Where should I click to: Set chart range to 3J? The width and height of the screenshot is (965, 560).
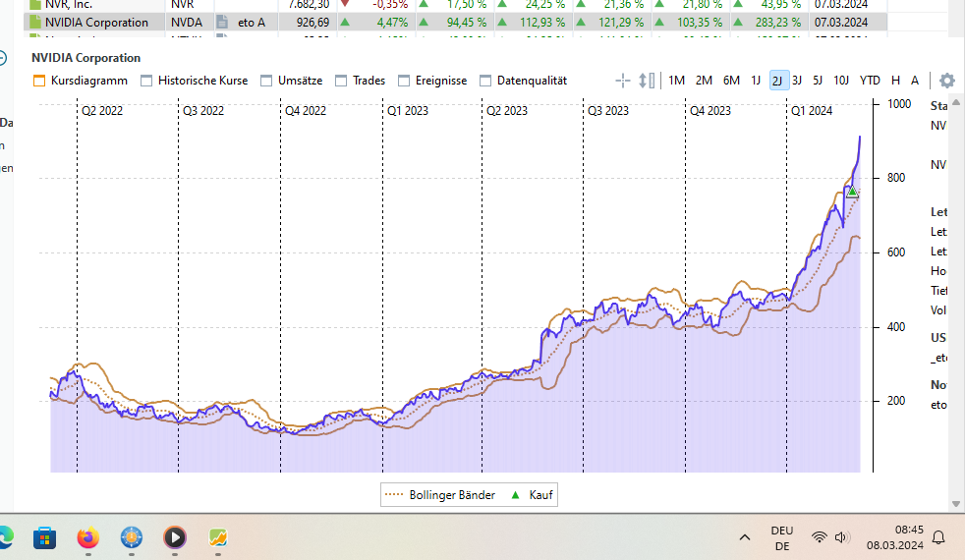pyautogui.click(x=797, y=81)
